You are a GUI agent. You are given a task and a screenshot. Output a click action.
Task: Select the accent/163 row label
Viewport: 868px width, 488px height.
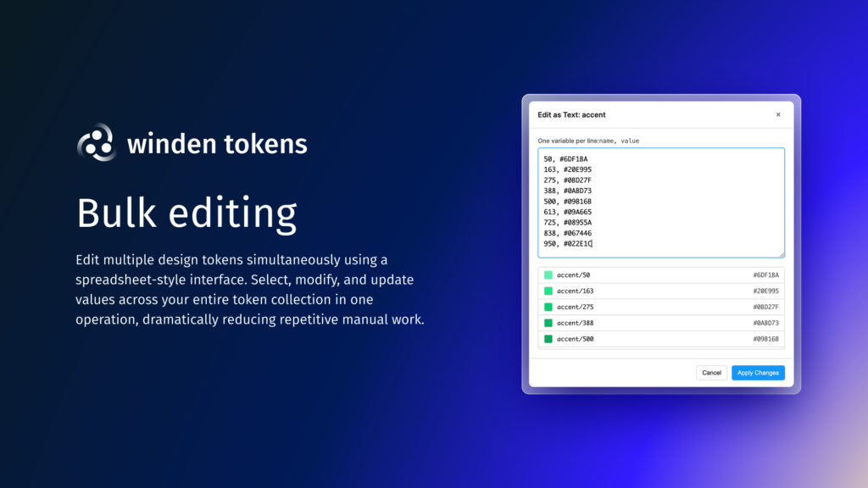click(576, 291)
